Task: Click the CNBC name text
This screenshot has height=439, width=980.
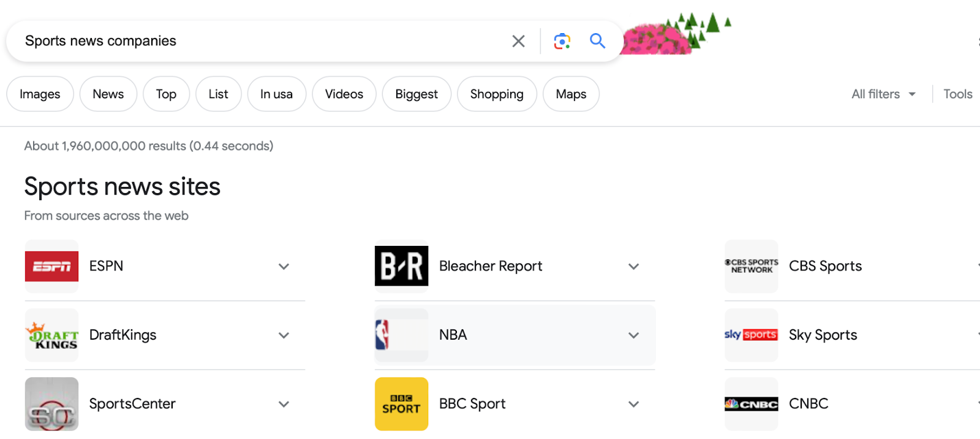Action: click(x=809, y=403)
